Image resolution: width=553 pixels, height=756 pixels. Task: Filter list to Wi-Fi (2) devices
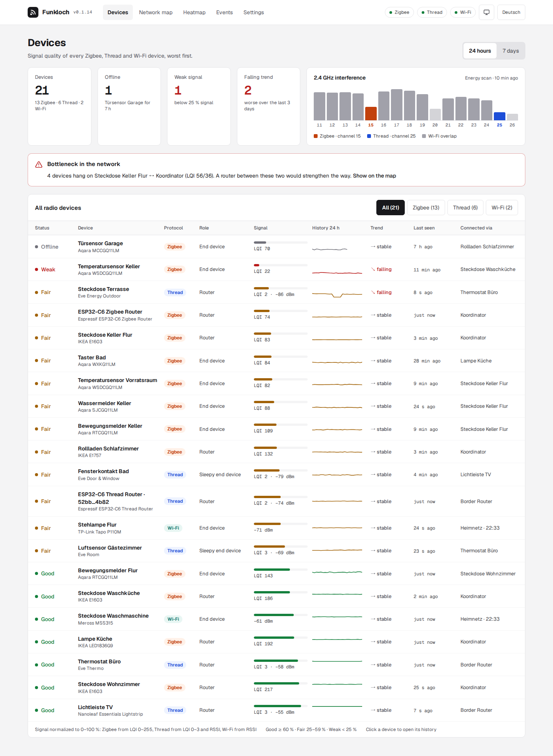pyautogui.click(x=502, y=208)
